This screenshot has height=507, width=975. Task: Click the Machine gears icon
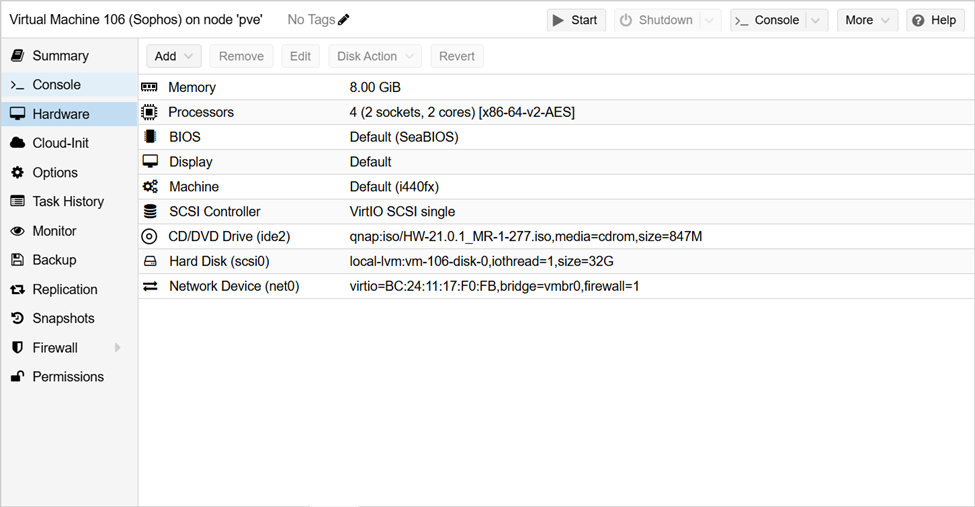[150, 187]
